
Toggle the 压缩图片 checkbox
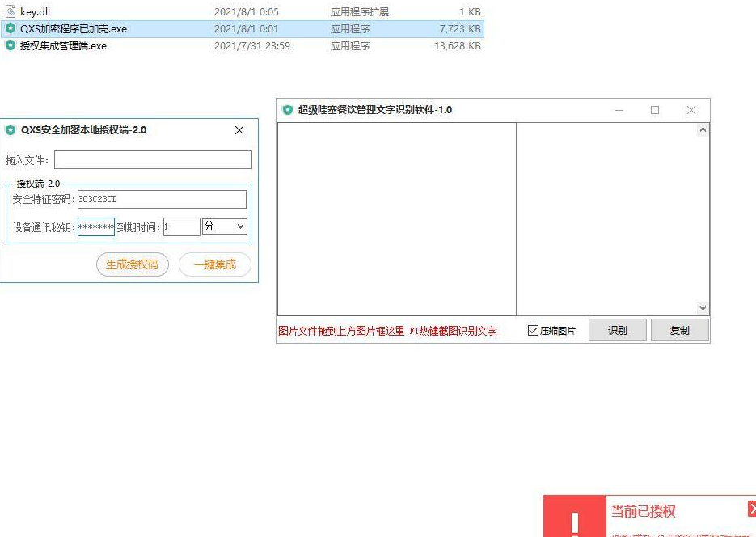click(x=533, y=331)
